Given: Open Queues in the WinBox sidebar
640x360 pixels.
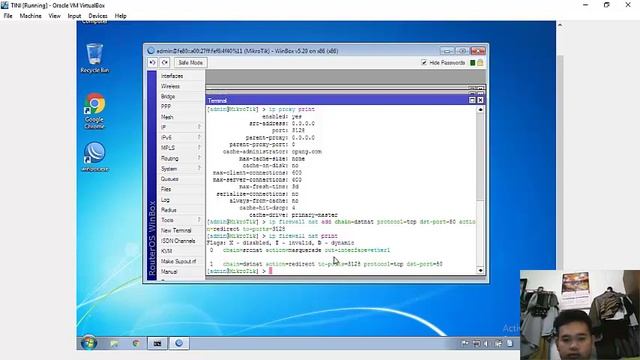Looking at the screenshot, I should point(169,179).
